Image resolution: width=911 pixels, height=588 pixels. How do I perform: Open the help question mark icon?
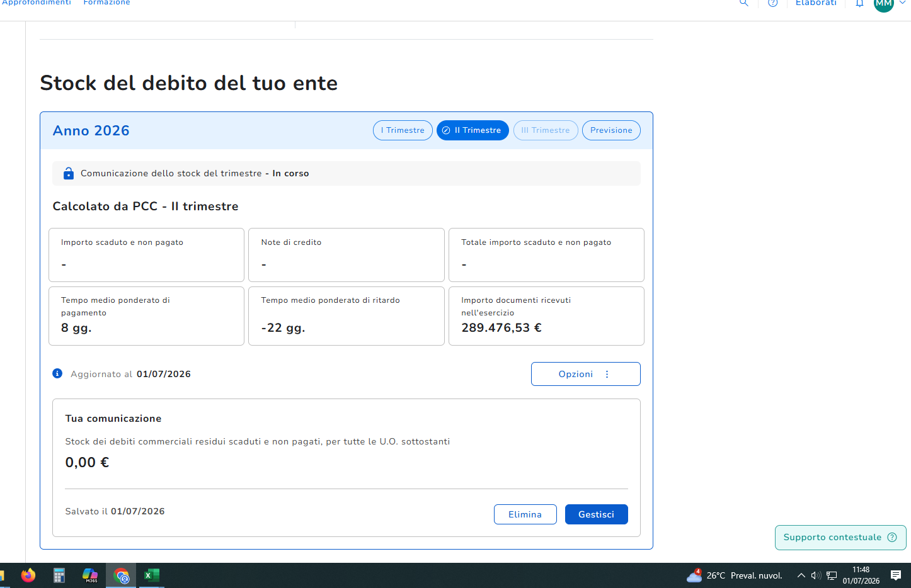pyautogui.click(x=773, y=3)
